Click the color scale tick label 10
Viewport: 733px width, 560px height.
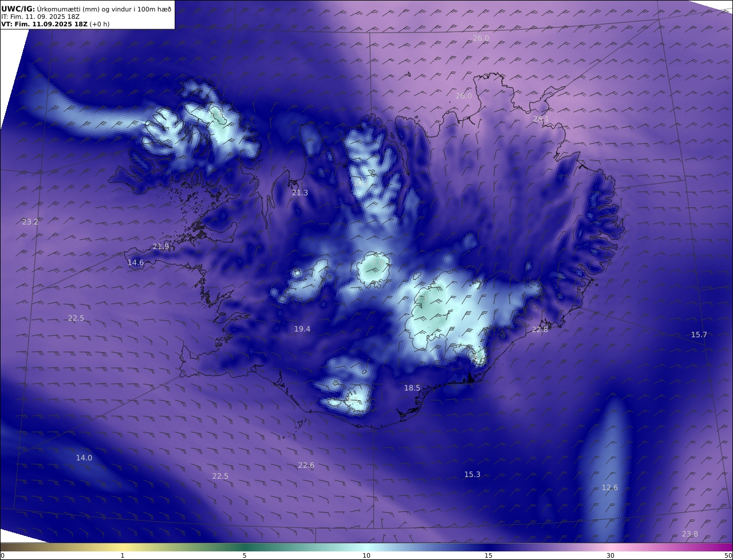click(366, 556)
